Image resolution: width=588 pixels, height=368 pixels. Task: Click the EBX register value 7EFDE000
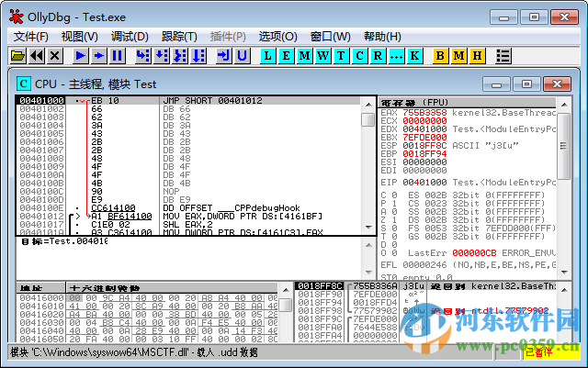[x=424, y=138]
